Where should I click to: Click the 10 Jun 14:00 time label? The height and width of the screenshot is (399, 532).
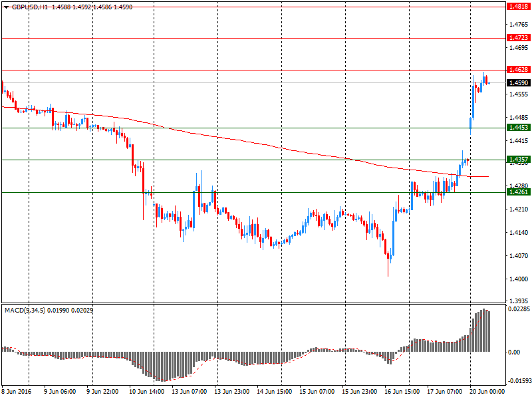(x=146, y=392)
